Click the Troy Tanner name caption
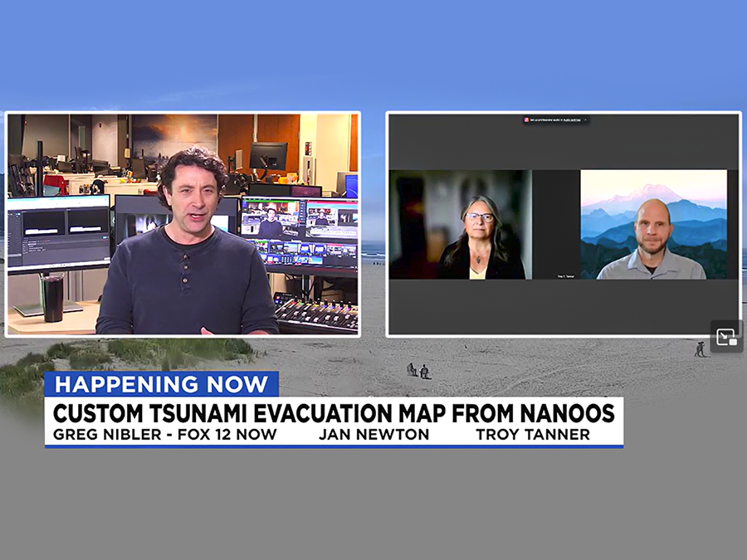The image size is (747, 560). (x=532, y=434)
